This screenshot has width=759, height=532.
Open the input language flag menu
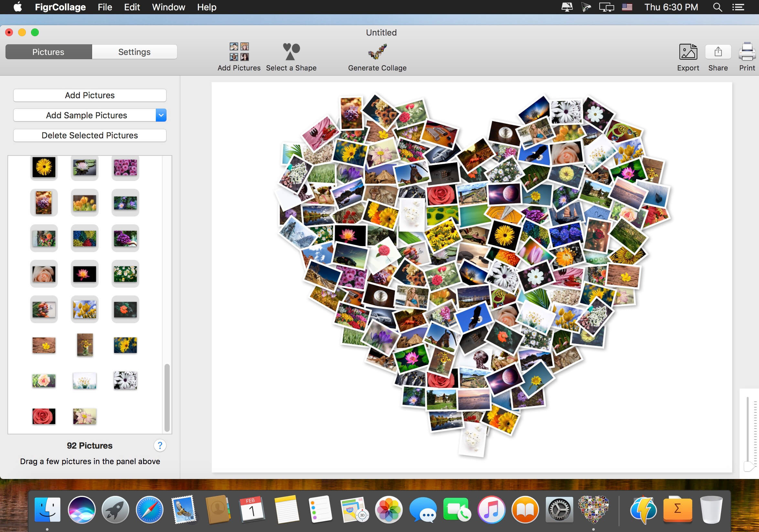pyautogui.click(x=627, y=7)
